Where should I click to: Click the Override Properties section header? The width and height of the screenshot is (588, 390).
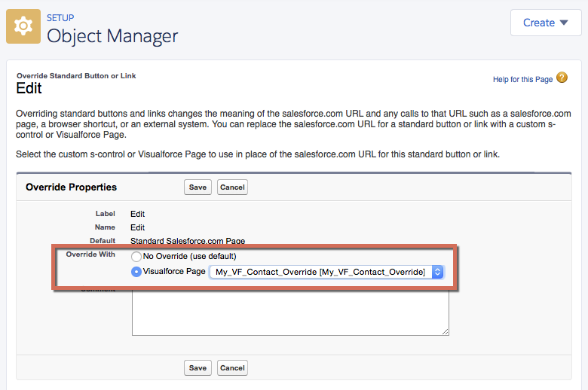coord(72,187)
